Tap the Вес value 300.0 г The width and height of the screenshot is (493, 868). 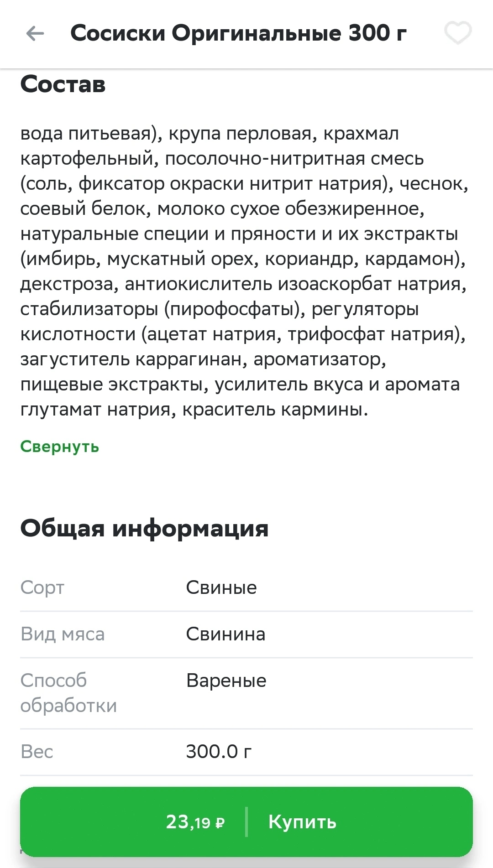(x=219, y=752)
